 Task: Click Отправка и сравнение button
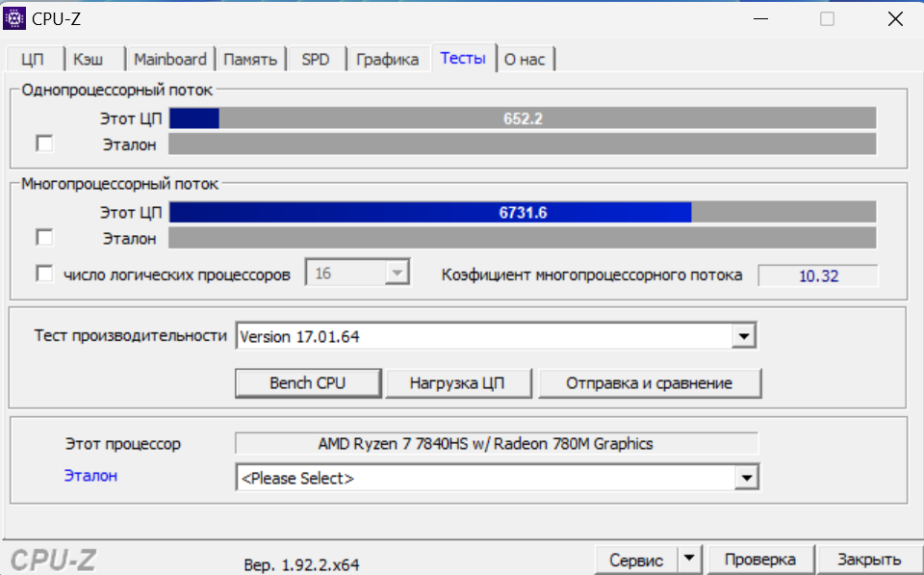pos(649,382)
